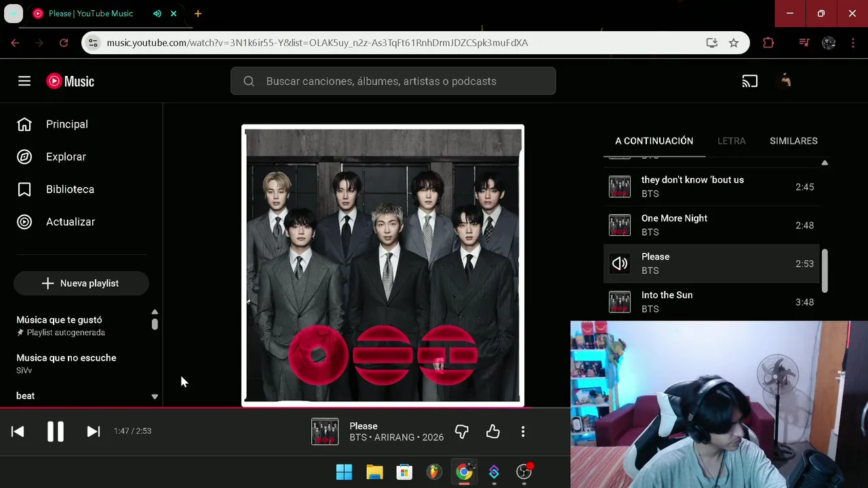Viewport: 868px width, 488px height.
Task: Pause the current song
Action: [x=56, y=432]
